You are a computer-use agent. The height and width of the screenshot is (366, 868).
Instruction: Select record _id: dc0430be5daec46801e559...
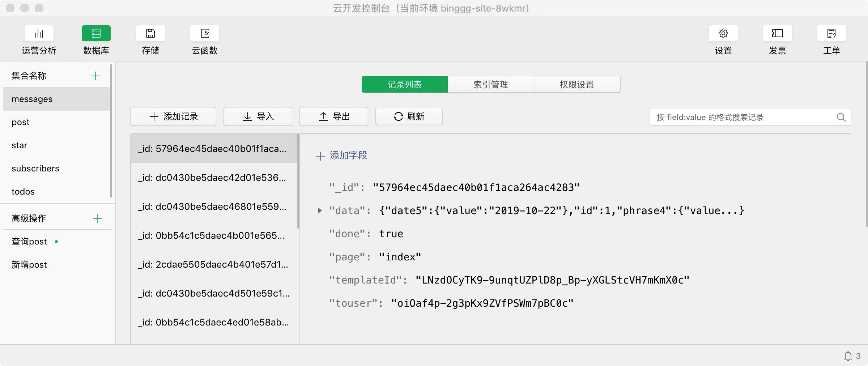click(x=214, y=206)
